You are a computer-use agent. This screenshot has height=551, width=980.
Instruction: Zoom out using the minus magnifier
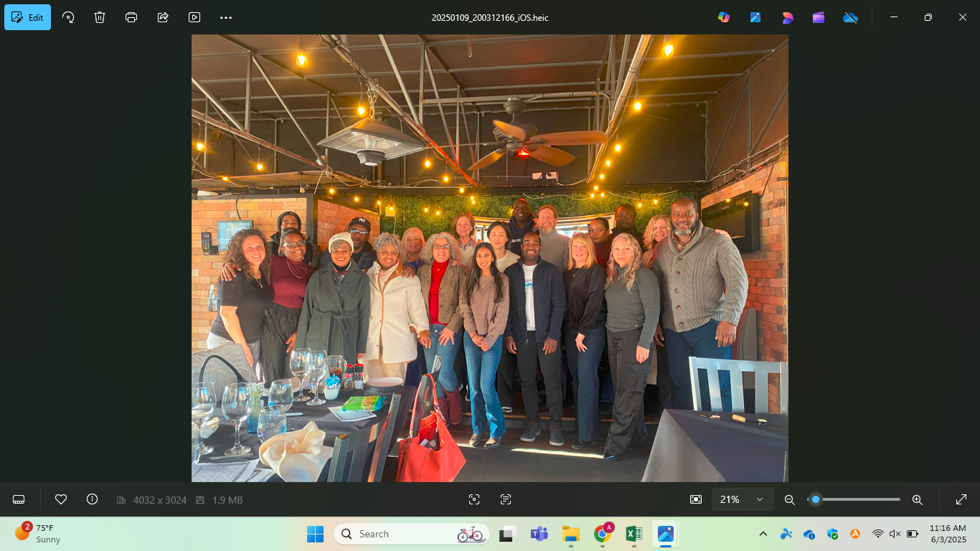coord(790,499)
